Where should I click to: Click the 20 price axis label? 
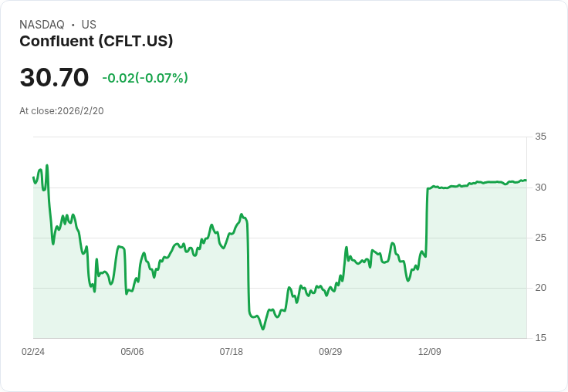(x=540, y=288)
